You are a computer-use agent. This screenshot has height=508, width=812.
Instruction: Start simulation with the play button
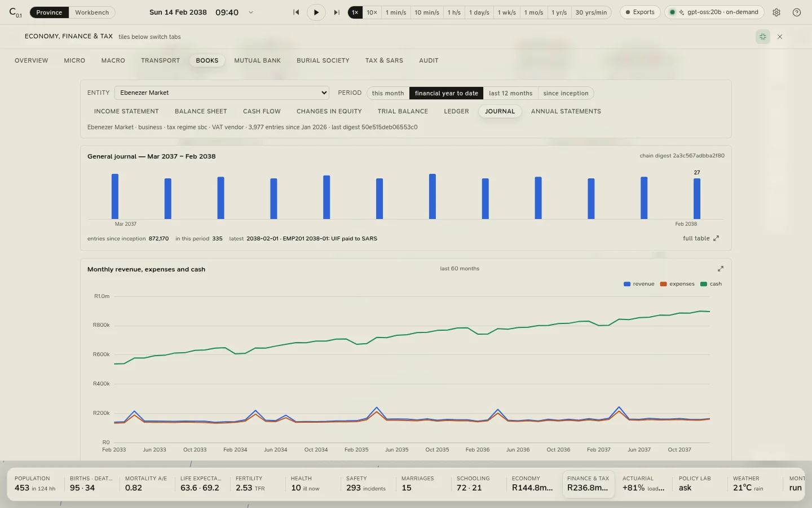coord(316,12)
